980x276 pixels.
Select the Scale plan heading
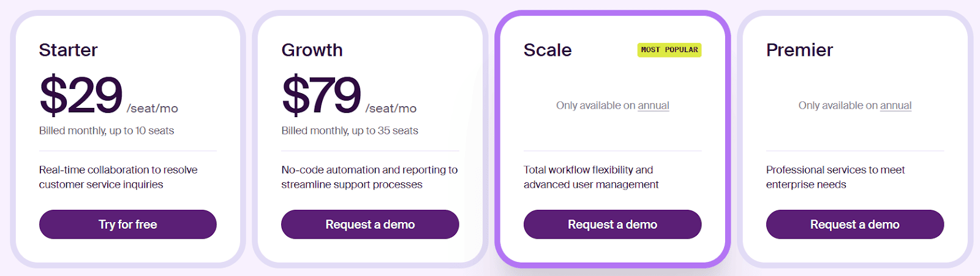coord(548,50)
